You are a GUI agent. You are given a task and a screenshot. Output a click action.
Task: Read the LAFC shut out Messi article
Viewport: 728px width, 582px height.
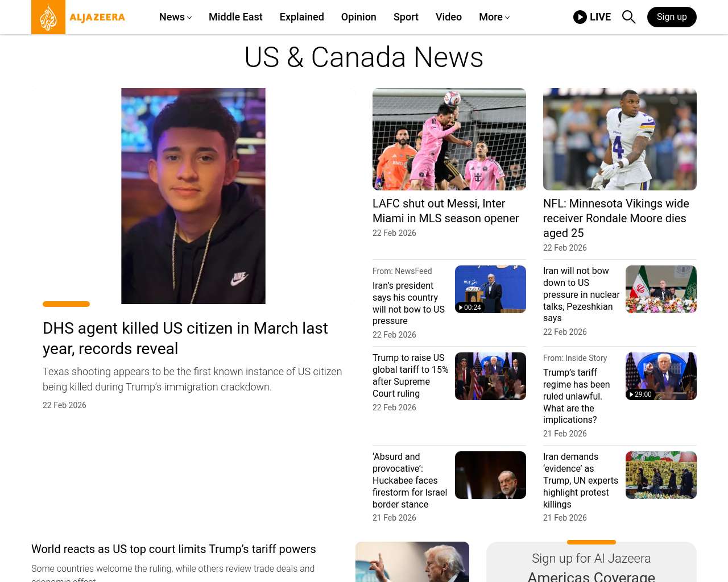tap(446, 211)
